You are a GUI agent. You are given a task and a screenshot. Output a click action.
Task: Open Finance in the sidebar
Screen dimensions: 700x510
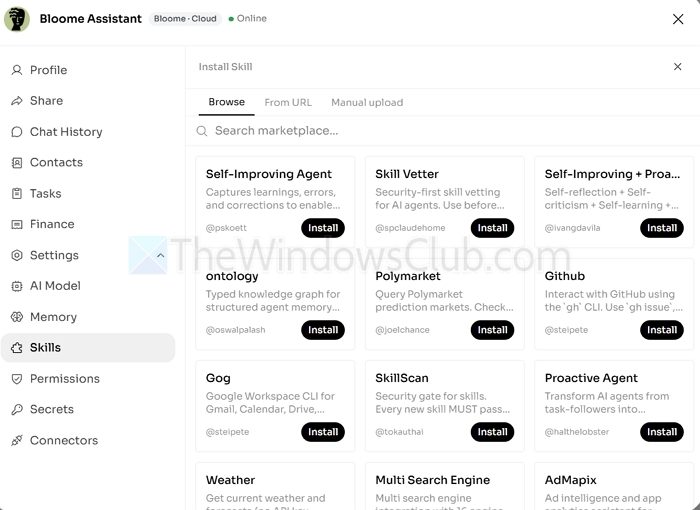88,224
